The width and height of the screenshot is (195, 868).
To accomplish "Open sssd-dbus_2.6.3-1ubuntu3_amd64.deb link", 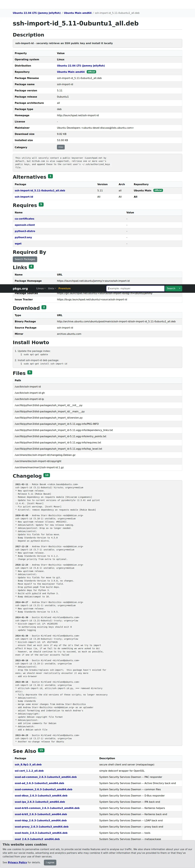I will coord(41,796).
